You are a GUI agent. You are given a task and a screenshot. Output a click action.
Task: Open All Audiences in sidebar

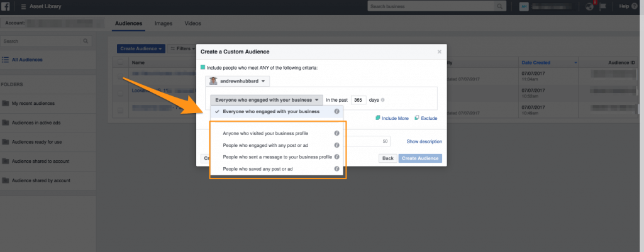coord(27,60)
